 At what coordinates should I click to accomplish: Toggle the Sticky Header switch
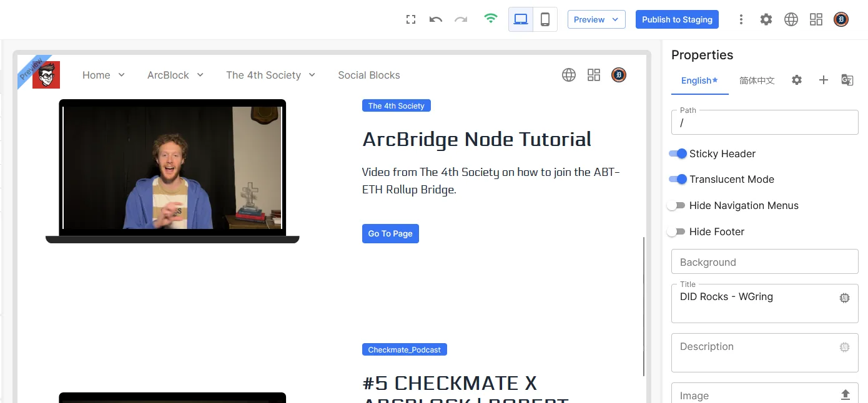(x=678, y=153)
